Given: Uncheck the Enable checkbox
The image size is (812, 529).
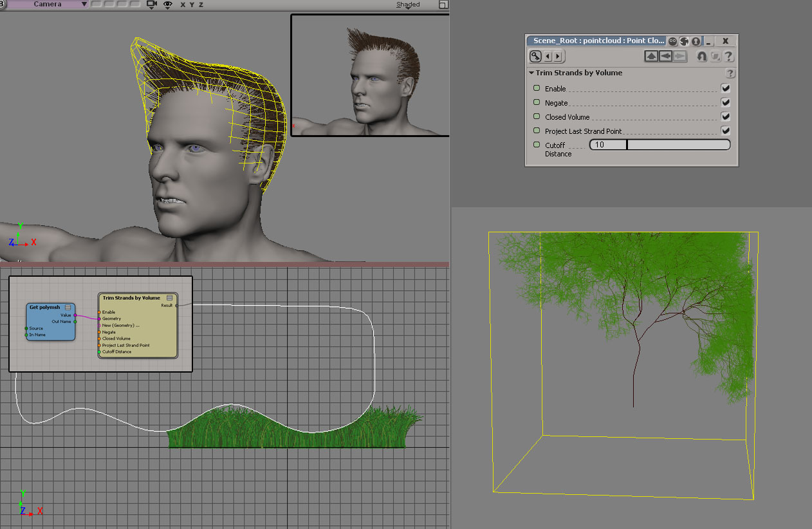Looking at the screenshot, I should 726,88.
